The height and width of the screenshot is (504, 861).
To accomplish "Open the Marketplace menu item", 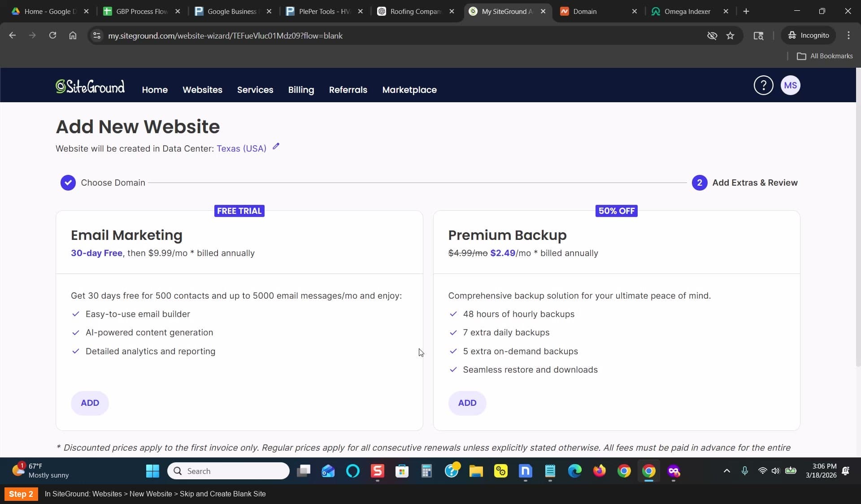I will coord(409,90).
